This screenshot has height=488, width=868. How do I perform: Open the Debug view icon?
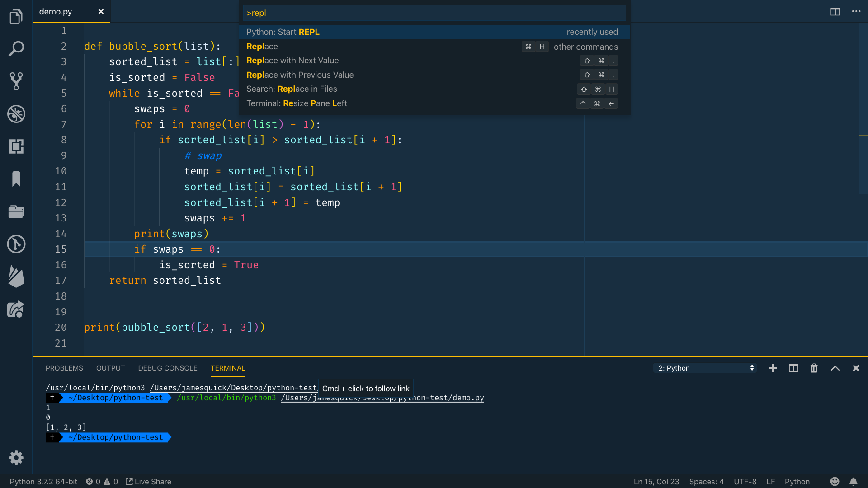pos(16,114)
